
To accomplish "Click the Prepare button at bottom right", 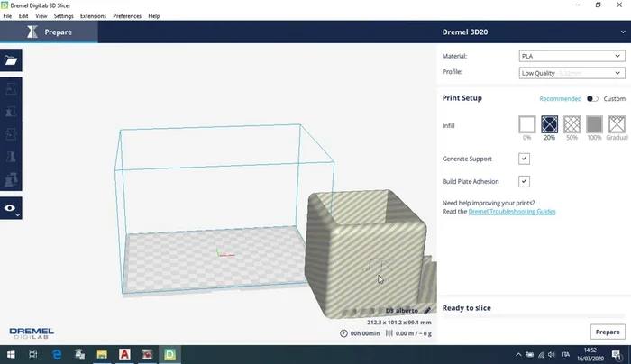I will [607, 332].
